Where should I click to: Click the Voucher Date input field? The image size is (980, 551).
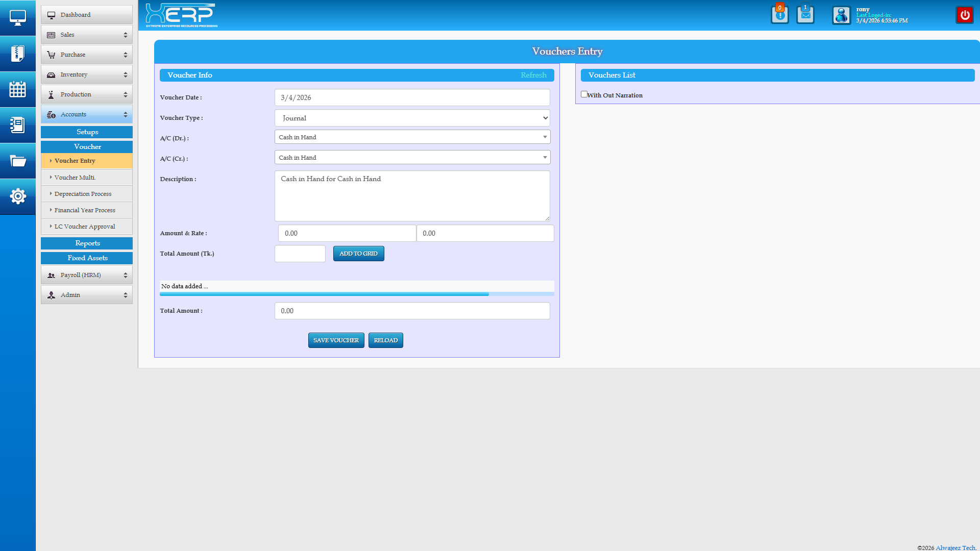pyautogui.click(x=412, y=97)
